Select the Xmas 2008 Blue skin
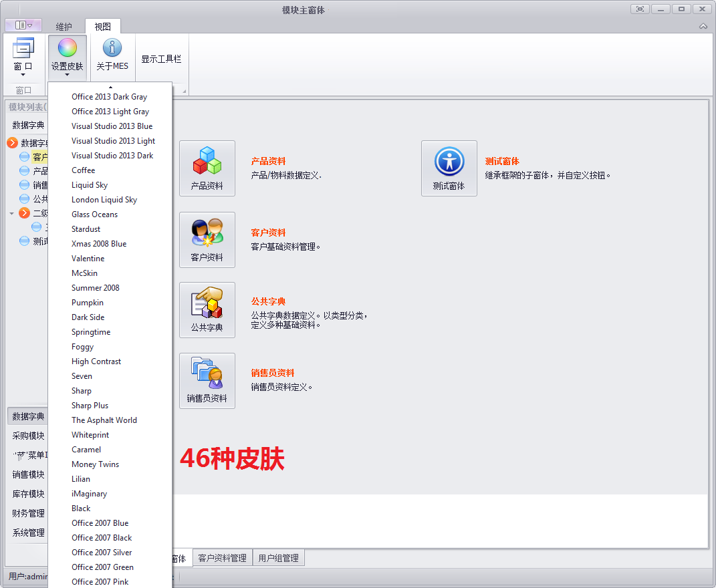The width and height of the screenshot is (716, 588). (x=110, y=244)
